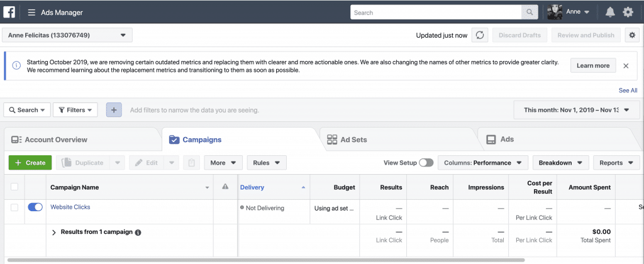Open the Filters dropdown
Image resolution: width=644 pixels, height=264 pixels.
[x=75, y=110]
